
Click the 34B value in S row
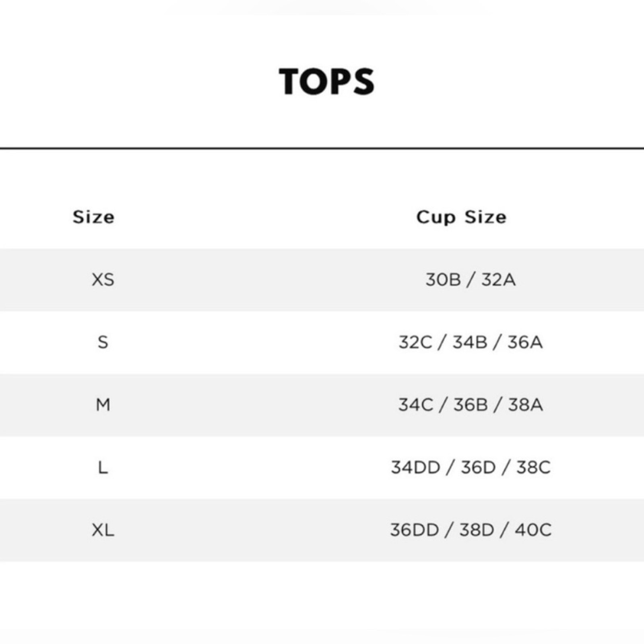tap(470, 342)
